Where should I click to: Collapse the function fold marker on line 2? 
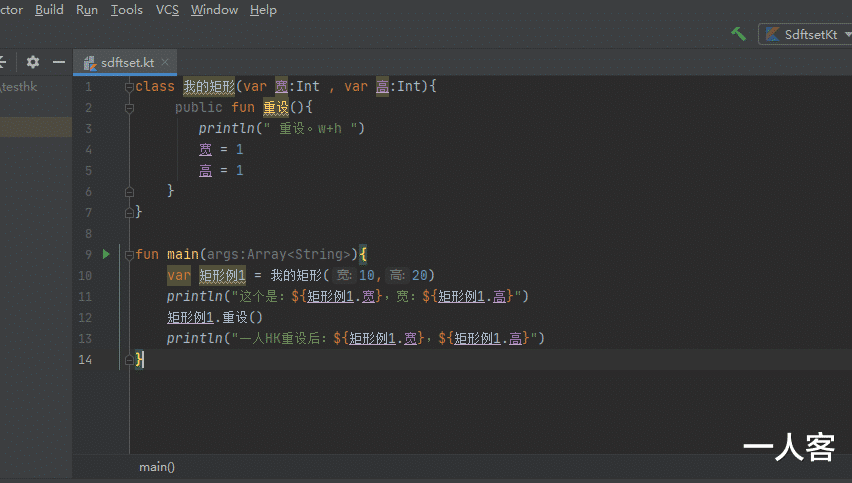tap(129, 108)
